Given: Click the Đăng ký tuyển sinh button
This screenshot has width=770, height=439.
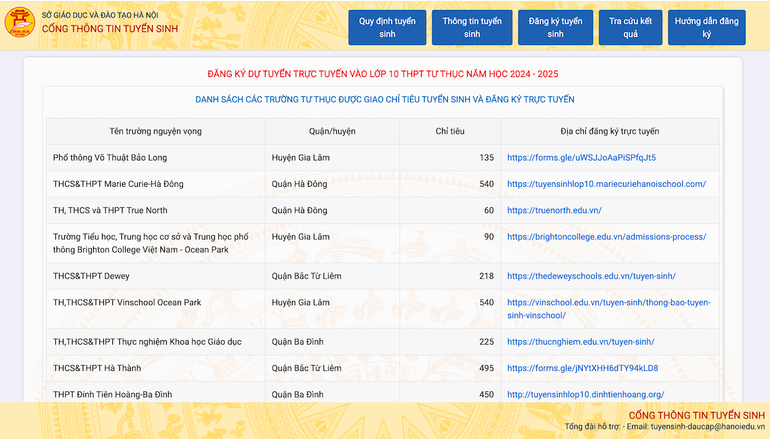Looking at the screenshot, I should point(555,27).
